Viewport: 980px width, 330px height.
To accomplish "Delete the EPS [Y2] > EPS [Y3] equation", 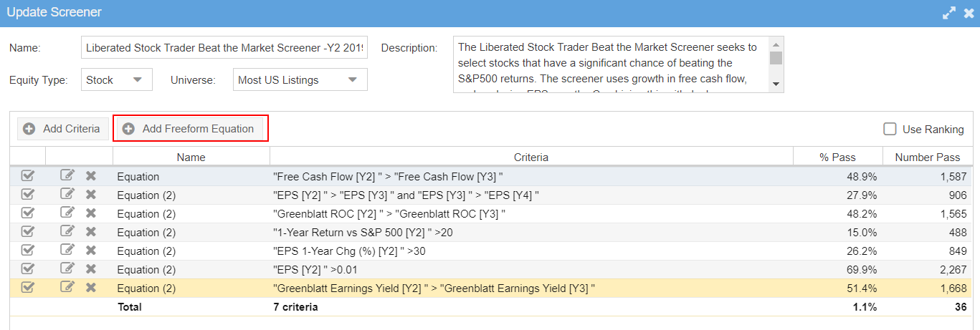I will click(91, 195).
